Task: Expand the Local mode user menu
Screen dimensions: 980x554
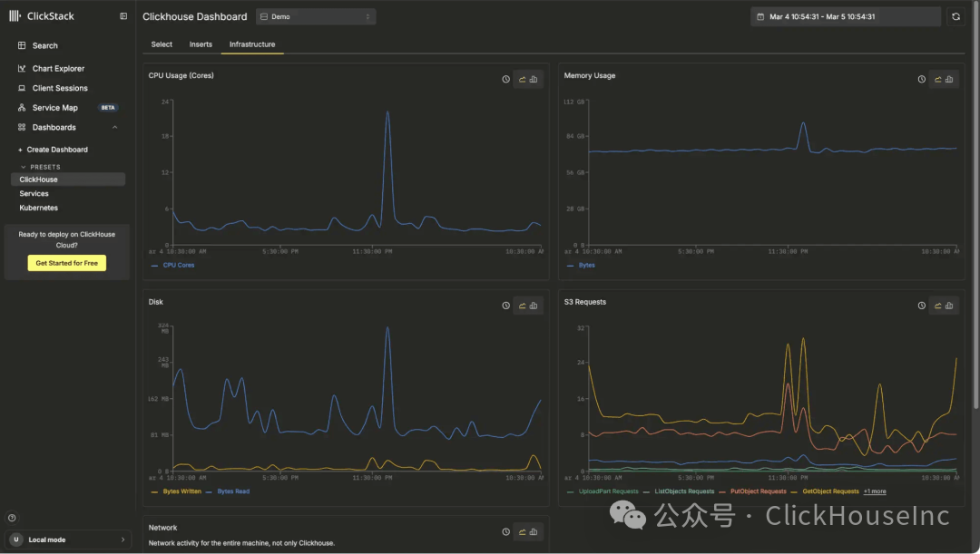Action: pyautogui.click(x=68, y=539)
